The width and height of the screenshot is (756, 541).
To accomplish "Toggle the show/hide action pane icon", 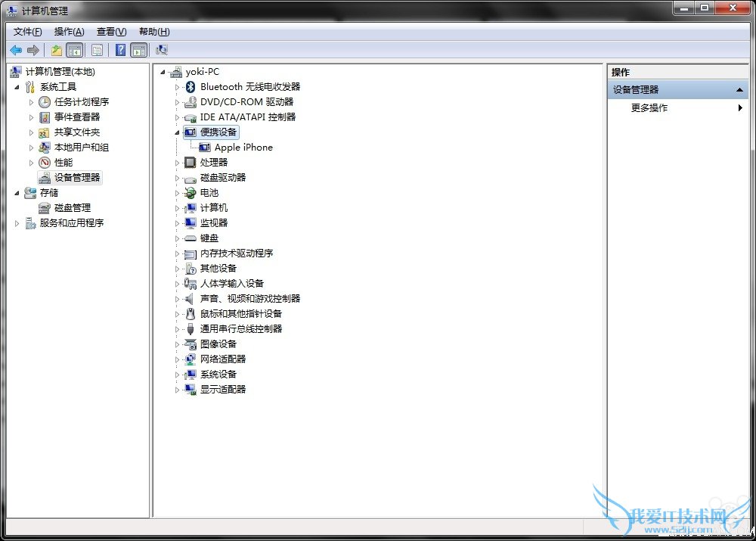I will point(139,50).
